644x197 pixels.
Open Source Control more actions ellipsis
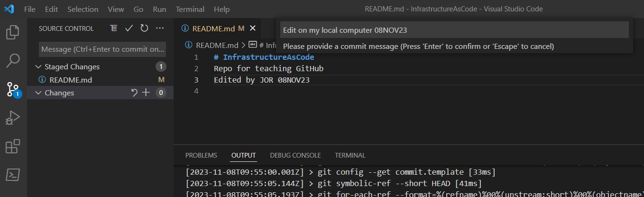pyautogui.click(x=160, y=28)
